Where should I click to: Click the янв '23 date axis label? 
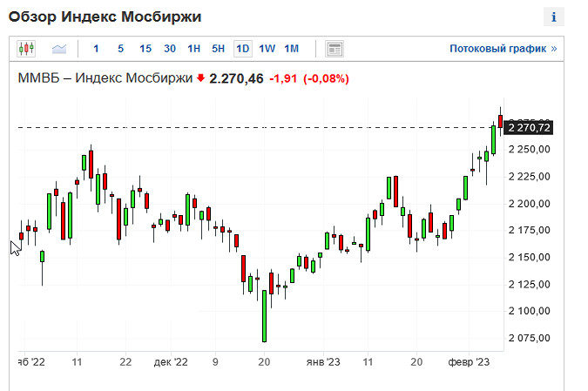coord(322,361)
